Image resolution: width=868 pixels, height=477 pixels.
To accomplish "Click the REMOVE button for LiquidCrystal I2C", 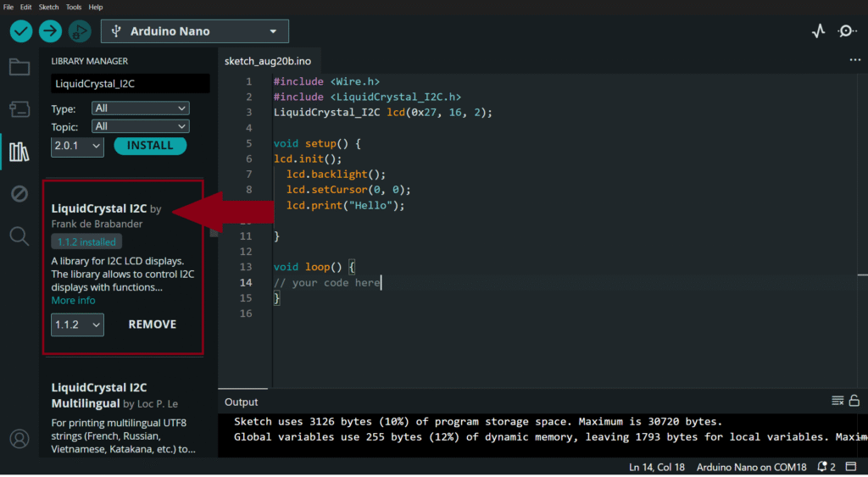I will point(153,324).
